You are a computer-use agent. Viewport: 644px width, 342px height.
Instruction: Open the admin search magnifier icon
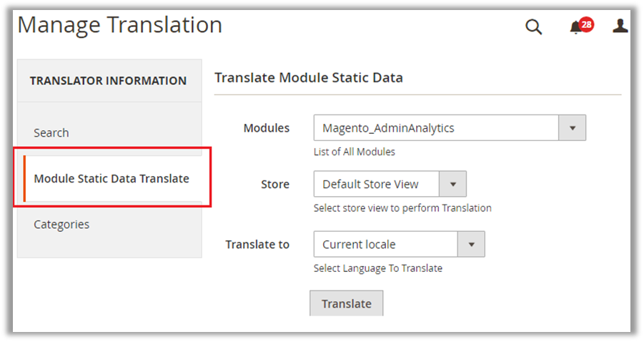(533, 27)
